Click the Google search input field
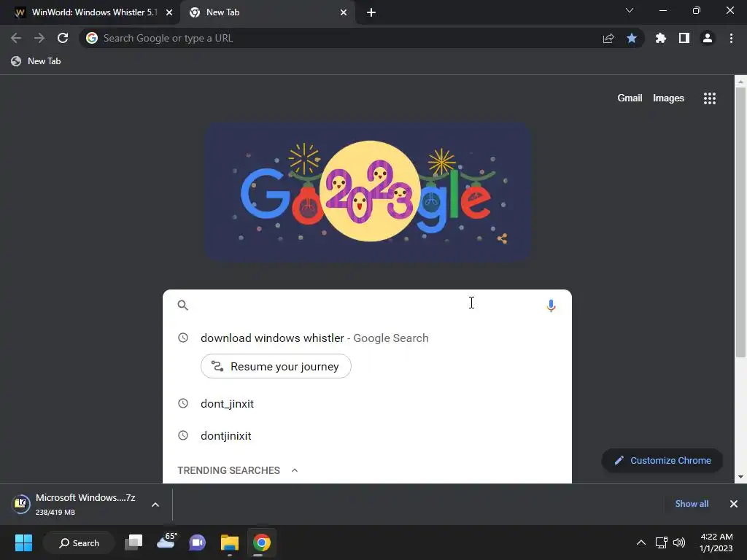 click(x=367, y=306)
